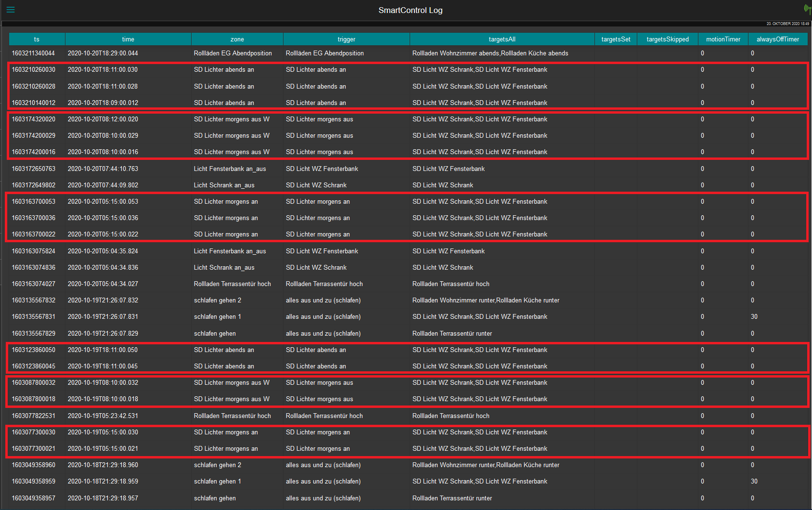Click the green connection status icon
812x510 pixels.
click(808, 9)
